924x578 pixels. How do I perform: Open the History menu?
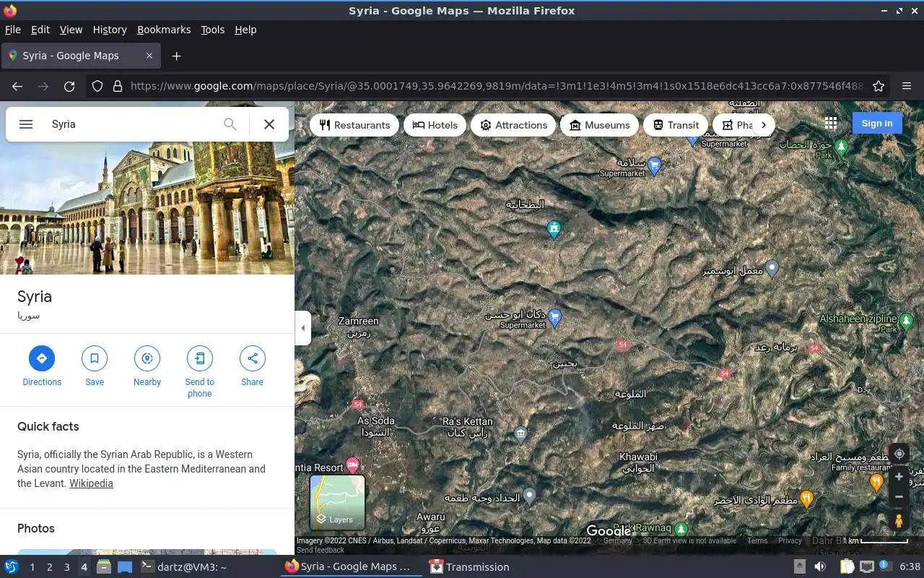coord(110,30)
